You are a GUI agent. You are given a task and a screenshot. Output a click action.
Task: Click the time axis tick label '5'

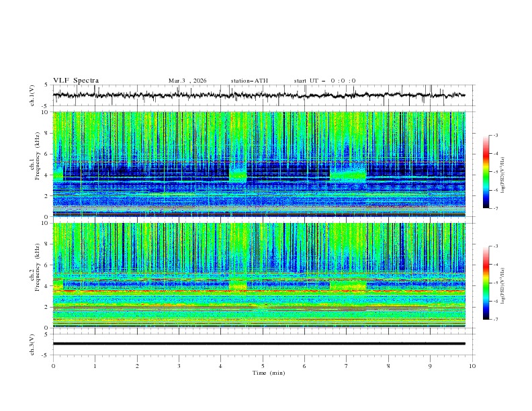[263, 366]
